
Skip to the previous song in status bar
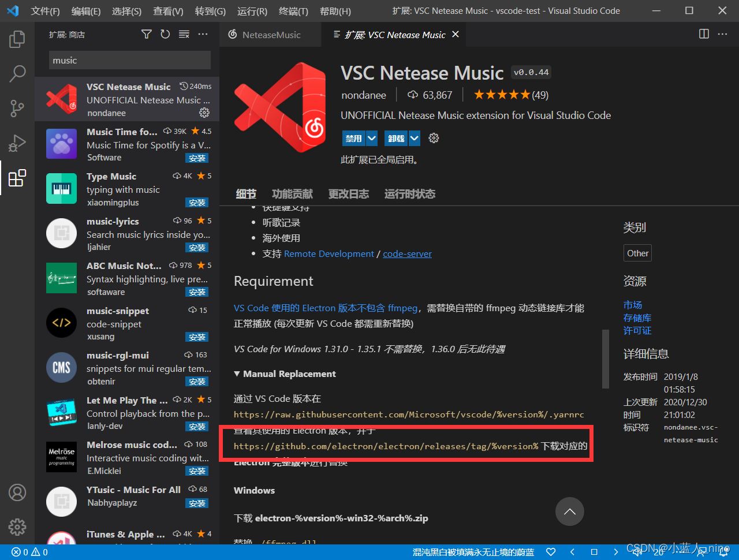coord(572,552)
